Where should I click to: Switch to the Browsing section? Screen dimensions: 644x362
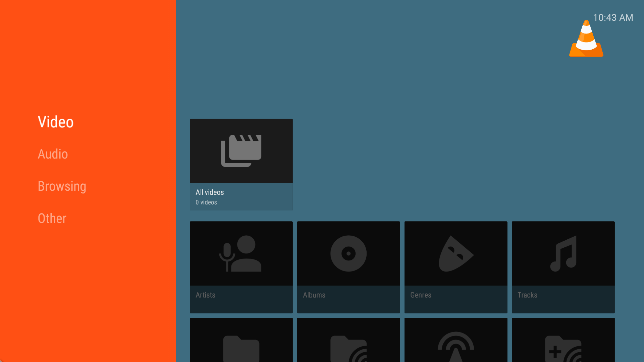tap(62, 186)
